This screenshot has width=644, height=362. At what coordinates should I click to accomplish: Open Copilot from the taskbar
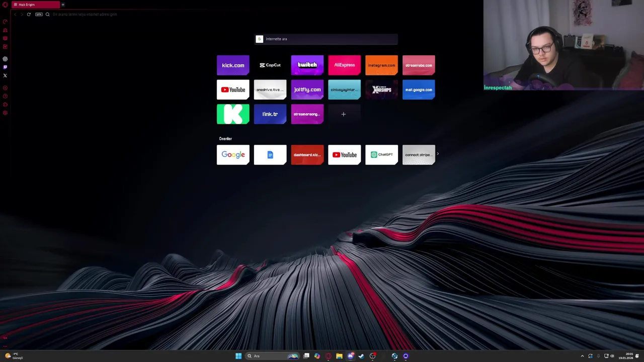click(x=317, y=356)
